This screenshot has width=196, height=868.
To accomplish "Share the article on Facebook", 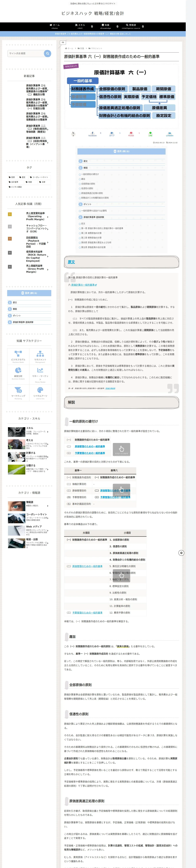I will click(93, 134).
